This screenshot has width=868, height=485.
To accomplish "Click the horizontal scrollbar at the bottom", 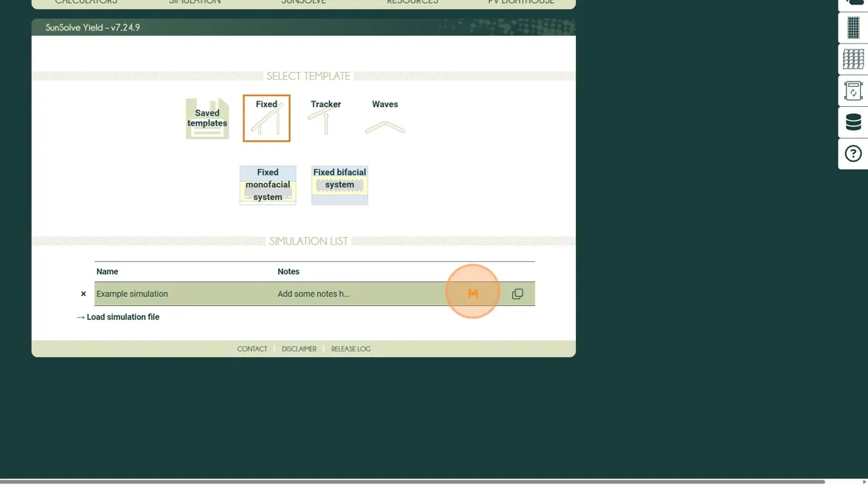I will pyautogui.click(x=411, y=481).
